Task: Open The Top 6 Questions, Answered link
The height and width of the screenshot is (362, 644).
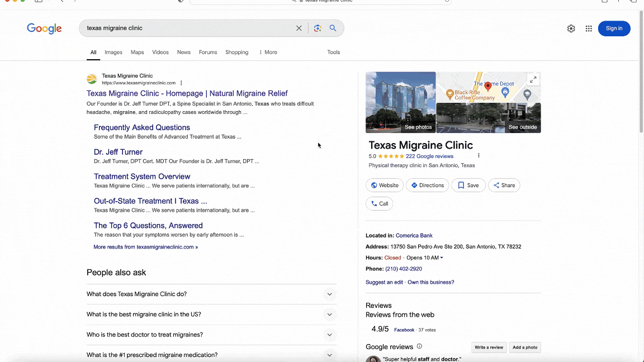Action: (x=148, y=225)
